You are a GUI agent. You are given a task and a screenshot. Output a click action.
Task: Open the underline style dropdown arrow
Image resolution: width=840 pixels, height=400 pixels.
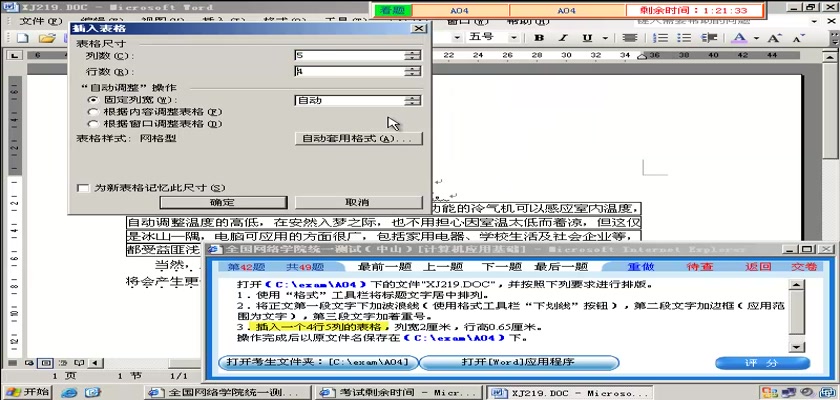pos(605,38)
